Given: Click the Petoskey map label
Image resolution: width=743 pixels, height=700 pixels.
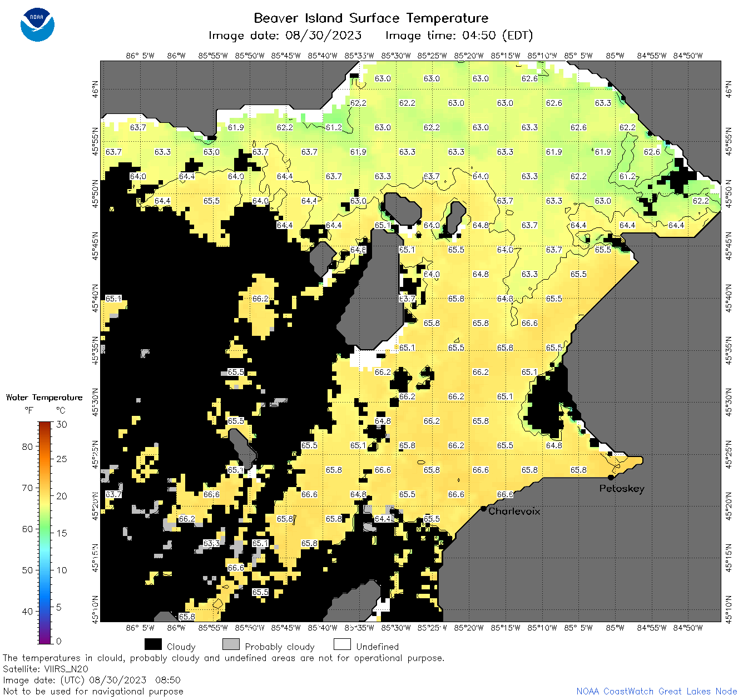Looking at the screenshot, I should coord(622,489).
